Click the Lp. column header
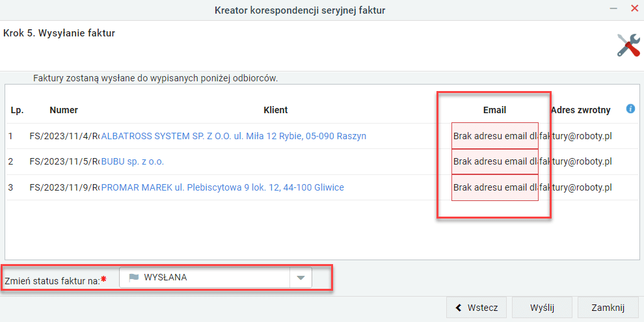This screenshot has width=644, height=322. [x=18, y=110]
